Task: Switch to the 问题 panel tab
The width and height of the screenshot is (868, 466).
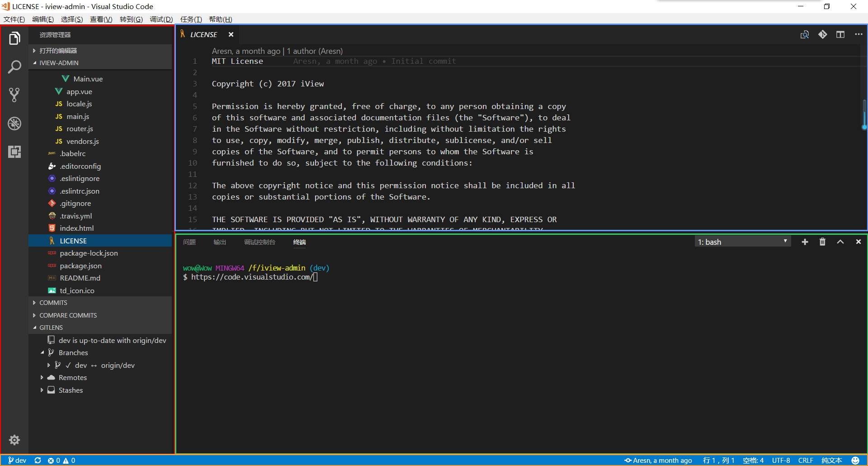Action: [x=189, y=242]
